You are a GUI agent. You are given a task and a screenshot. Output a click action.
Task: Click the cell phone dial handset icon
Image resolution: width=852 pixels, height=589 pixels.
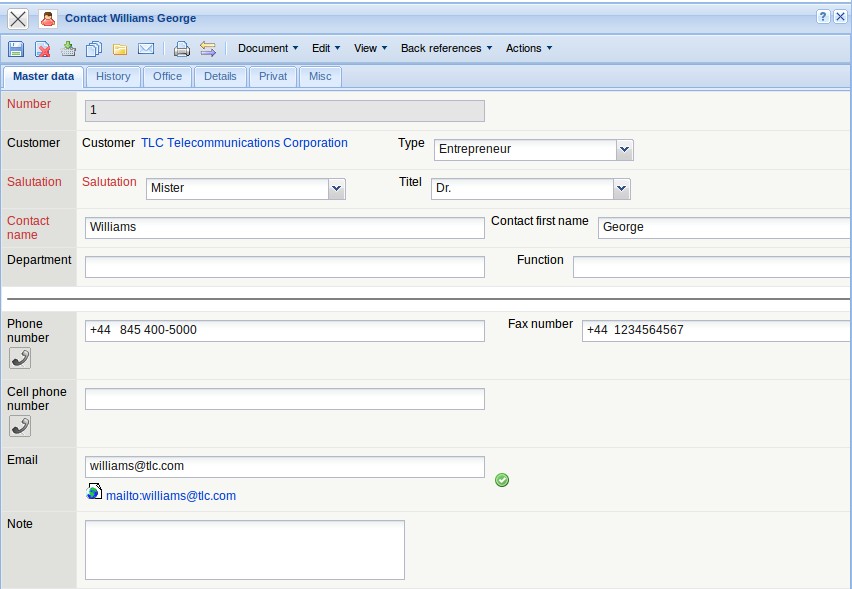click(19, 426)
